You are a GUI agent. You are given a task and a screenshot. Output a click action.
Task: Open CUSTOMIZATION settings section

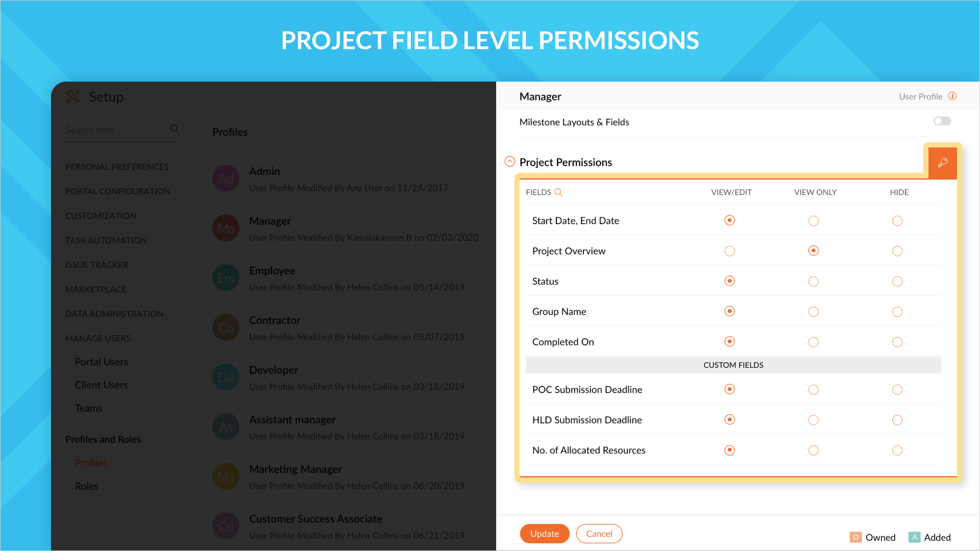(100, 215)
